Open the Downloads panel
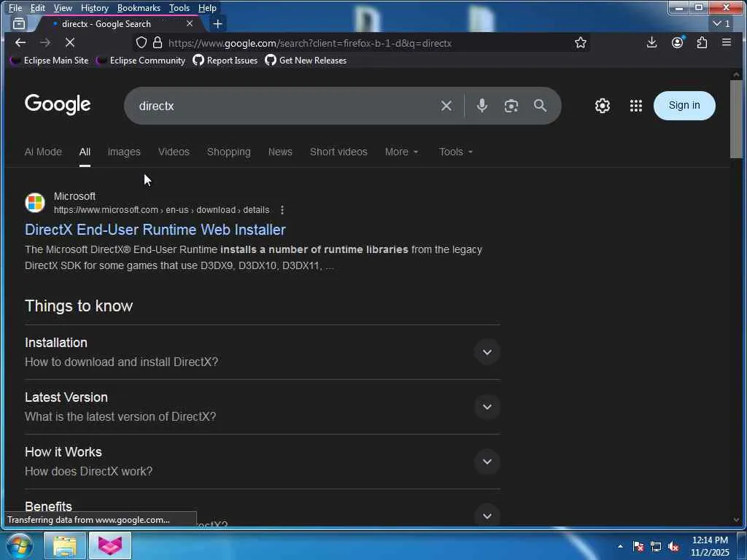 (651, 43)
